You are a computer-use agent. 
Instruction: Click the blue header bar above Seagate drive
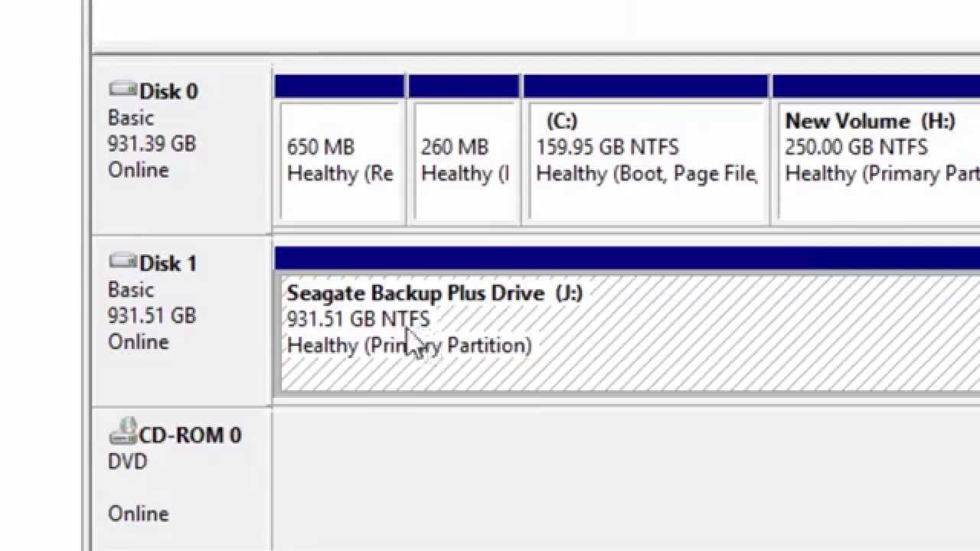626,258
